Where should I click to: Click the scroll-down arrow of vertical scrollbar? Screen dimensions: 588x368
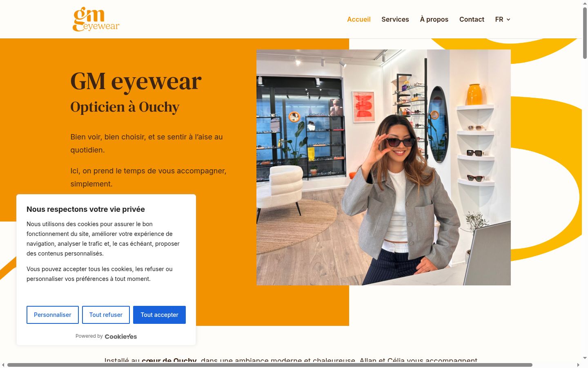point(585,358)
